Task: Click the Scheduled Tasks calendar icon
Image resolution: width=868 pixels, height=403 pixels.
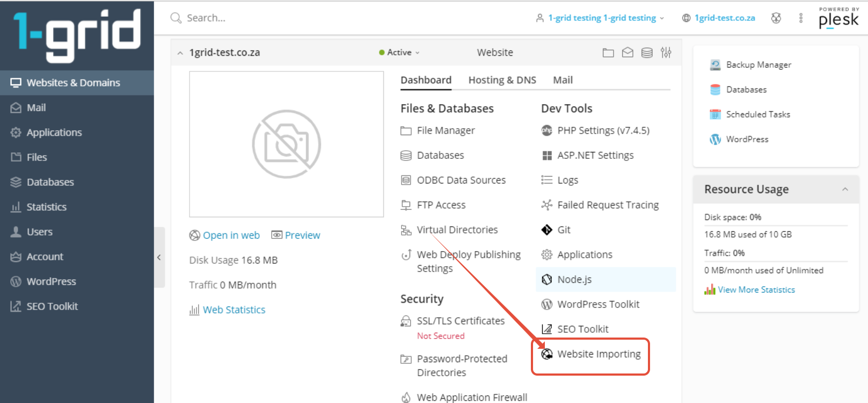Action: tap(715, 114)
